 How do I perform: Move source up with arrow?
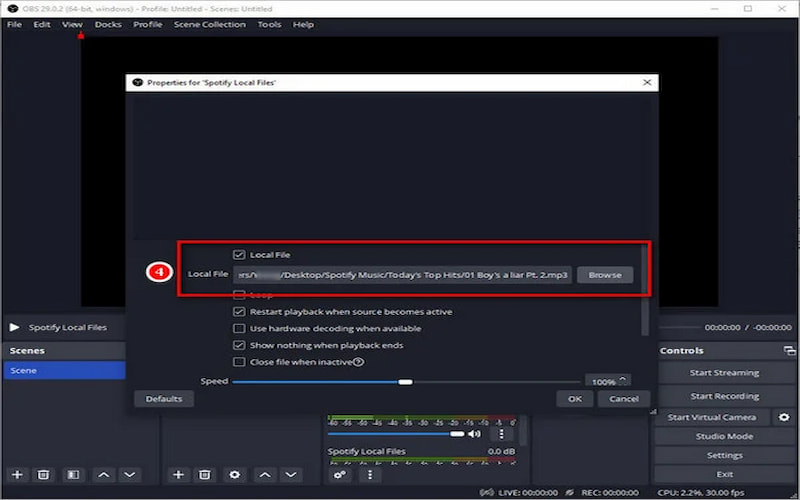(265, 475)
